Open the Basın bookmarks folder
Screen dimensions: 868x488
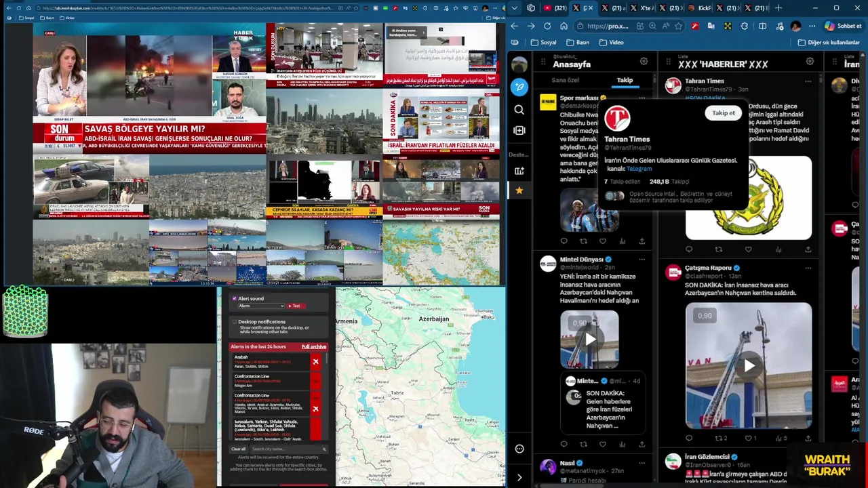point(578,42)
